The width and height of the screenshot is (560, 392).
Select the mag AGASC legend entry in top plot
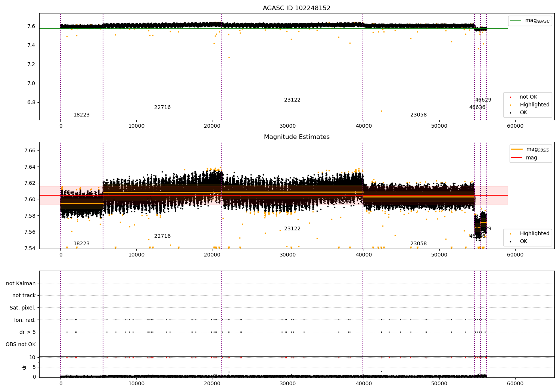click(530, 21)
